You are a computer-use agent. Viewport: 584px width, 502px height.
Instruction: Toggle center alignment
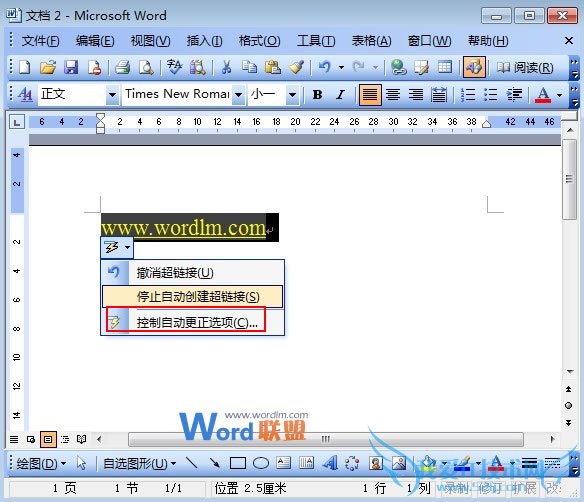393,95
